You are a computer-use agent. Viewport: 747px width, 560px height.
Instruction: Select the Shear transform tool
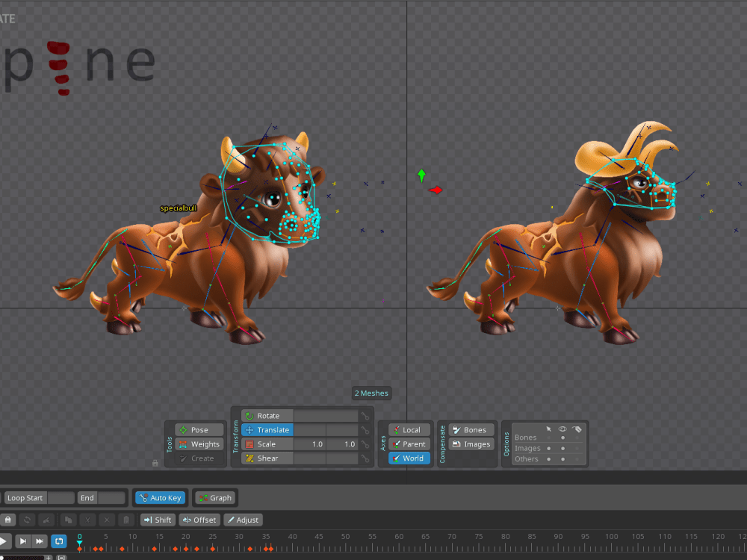pyautogui.click(x=267, y=458)
